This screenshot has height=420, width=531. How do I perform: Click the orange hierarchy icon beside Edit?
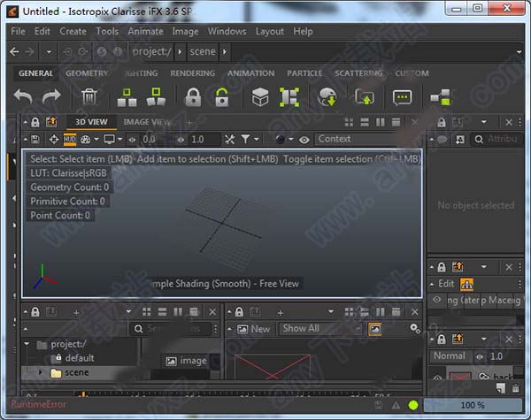[x=466, y=285]
